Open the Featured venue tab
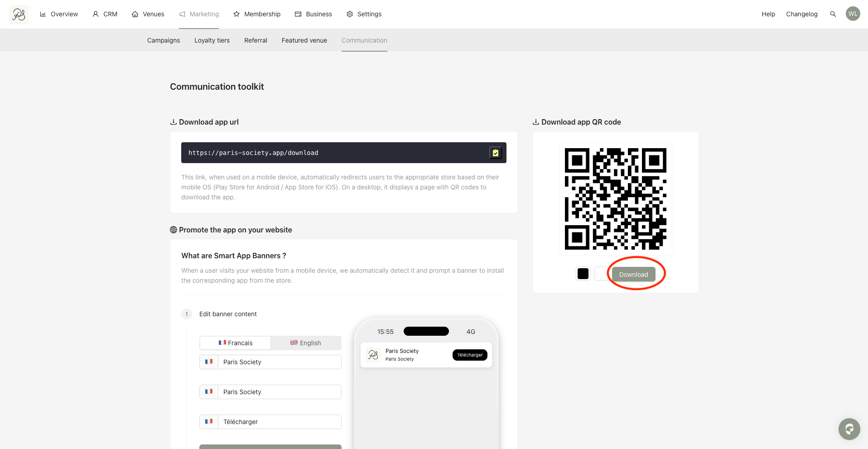 pyautogui.click(x=304, y=40)
